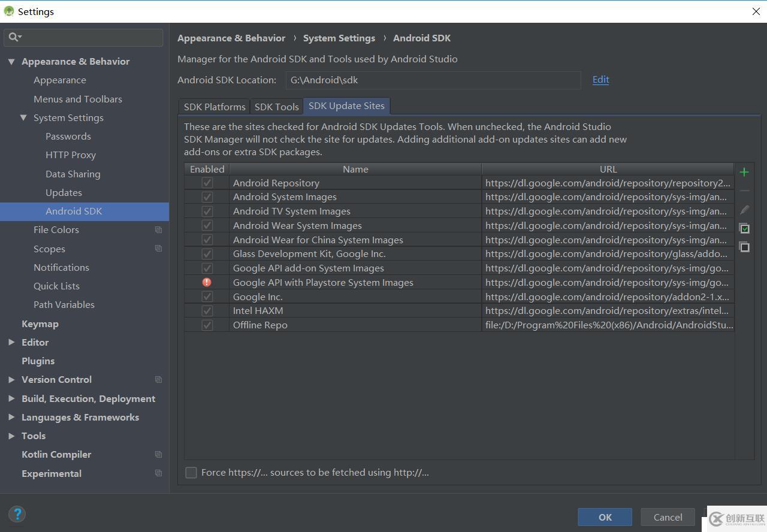
Task: Click the help question mark icon
Action: coord(17,513)
